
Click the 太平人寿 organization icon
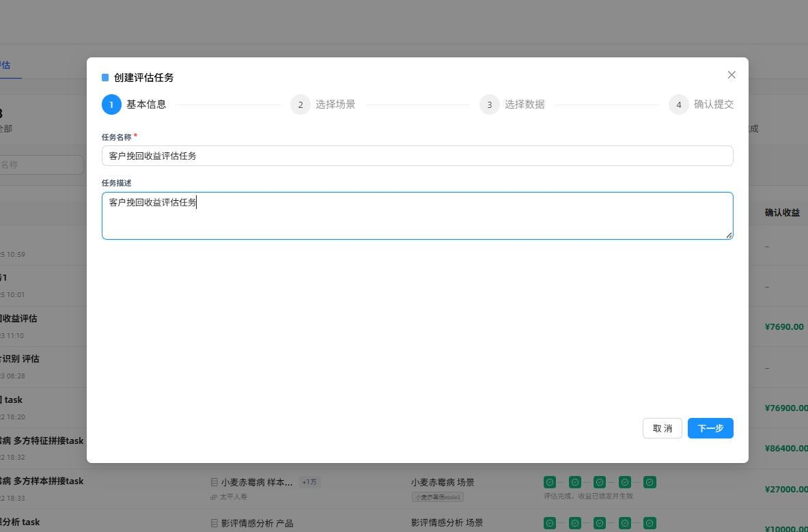(214, 497)
